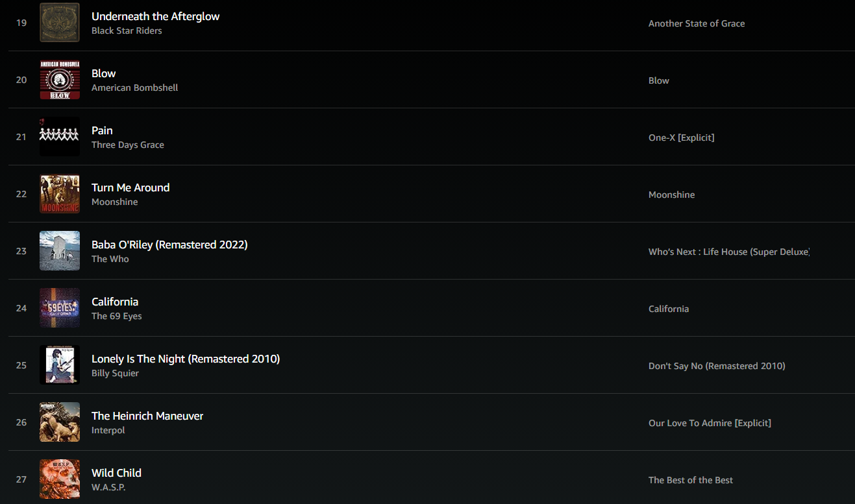Click track number 24 for California
Screen dimensions: 855x504
(21, 308)
